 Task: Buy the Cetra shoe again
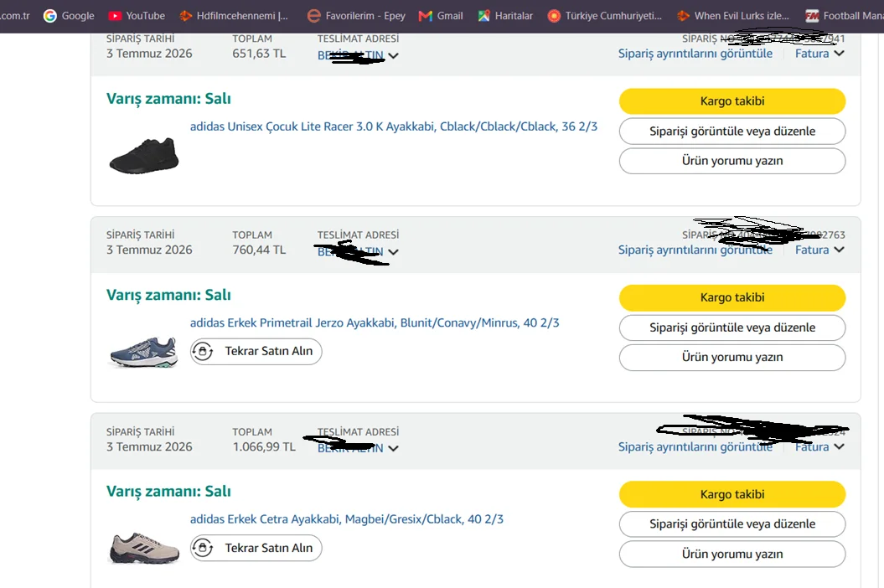click(256, 548)
